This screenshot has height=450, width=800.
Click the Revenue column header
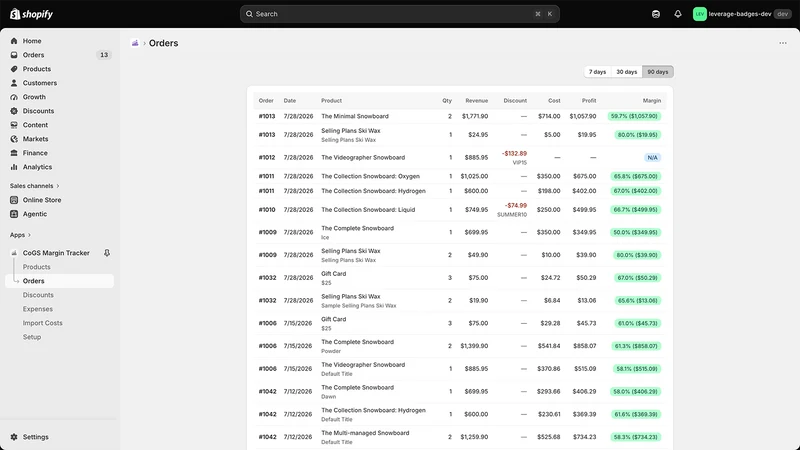[x=477, y=101]
